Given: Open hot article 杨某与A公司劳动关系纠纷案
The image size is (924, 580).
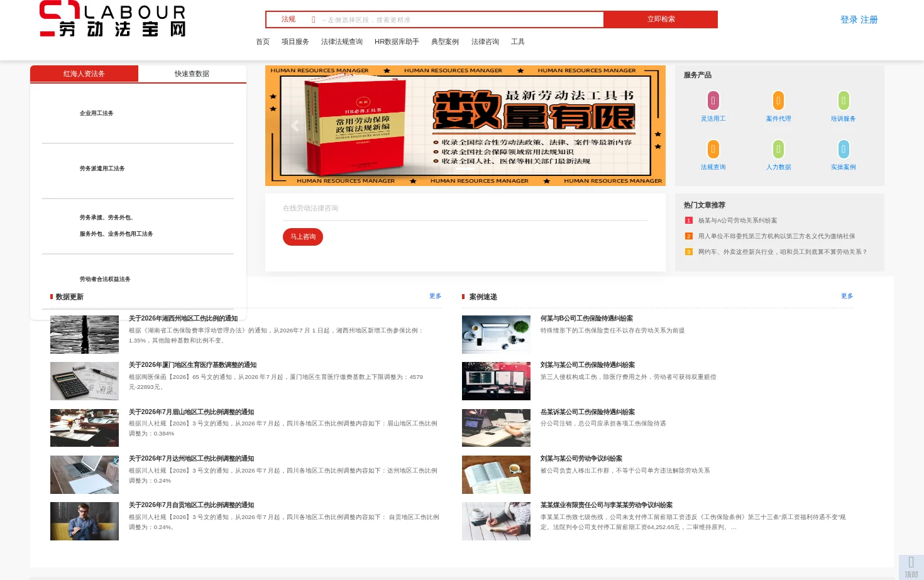Looking at the screenshot, I should [x=738, y=221].
